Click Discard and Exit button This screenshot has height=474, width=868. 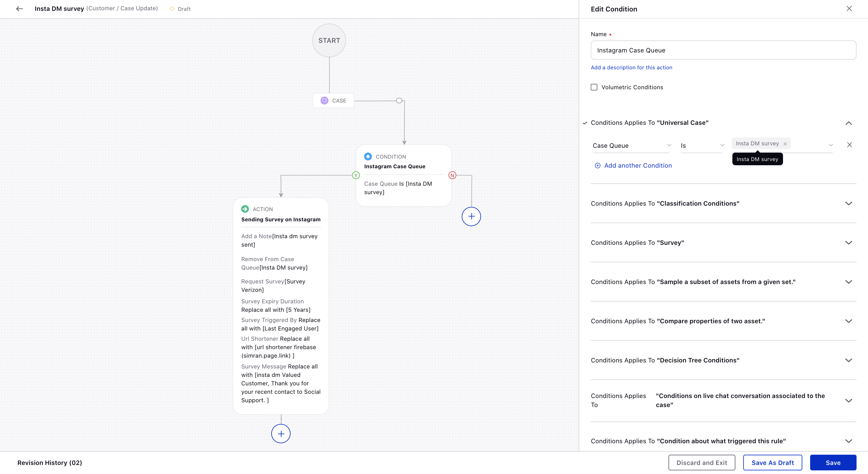point(701,463)
